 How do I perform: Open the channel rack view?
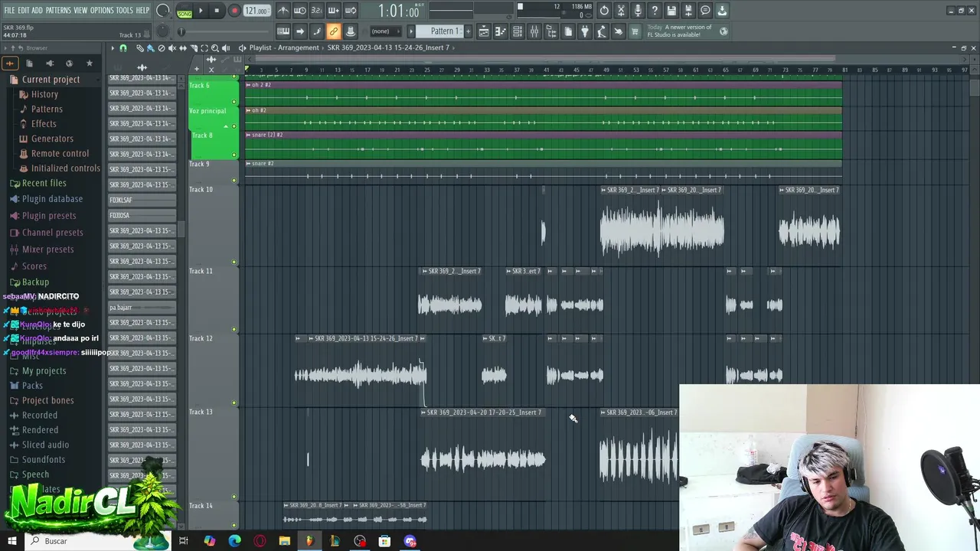[x=518, y=31]
